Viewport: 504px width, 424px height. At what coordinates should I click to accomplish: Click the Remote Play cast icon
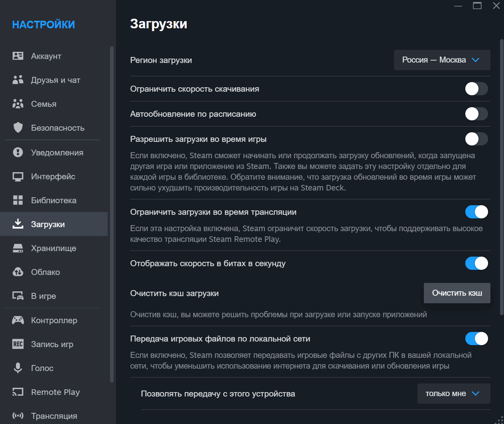(18, 392)
